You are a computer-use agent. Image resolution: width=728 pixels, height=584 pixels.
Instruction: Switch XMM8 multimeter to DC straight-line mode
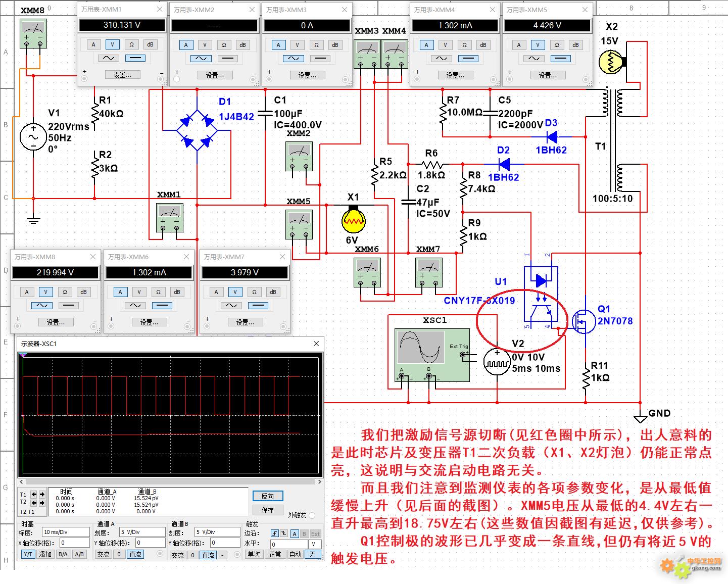68,306
